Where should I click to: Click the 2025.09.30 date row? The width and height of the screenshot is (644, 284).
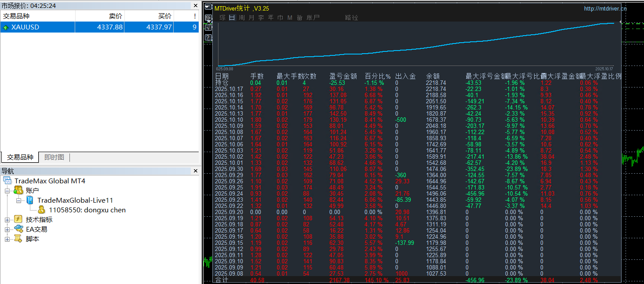pyautogui.click(x=229, y=169)
